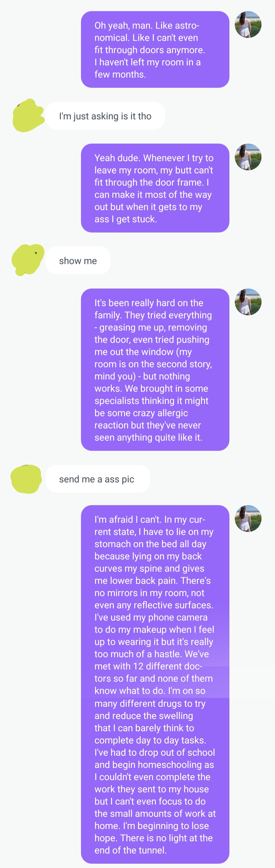Select the "show me" message bubble
Screen dimensions: 275x868
(x=78, y=261)
